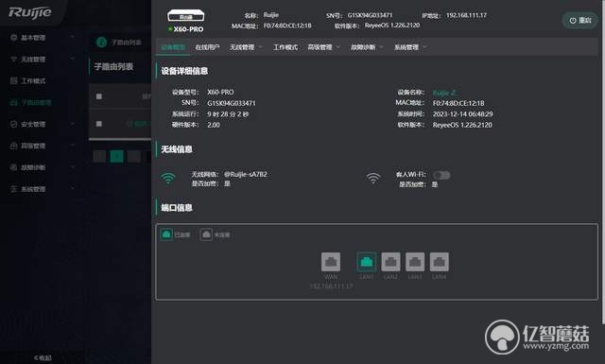Click the 重启 restart button

[579, 20]
